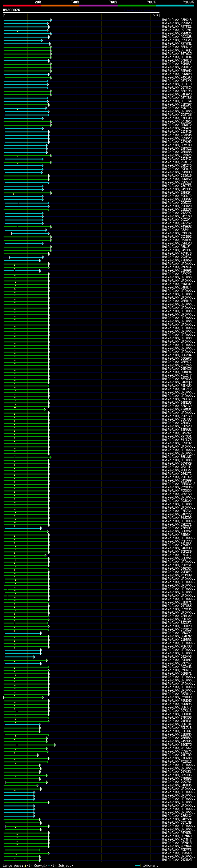Click the query end position 634
Screen dimensions: 197x868
click(155, 15)
